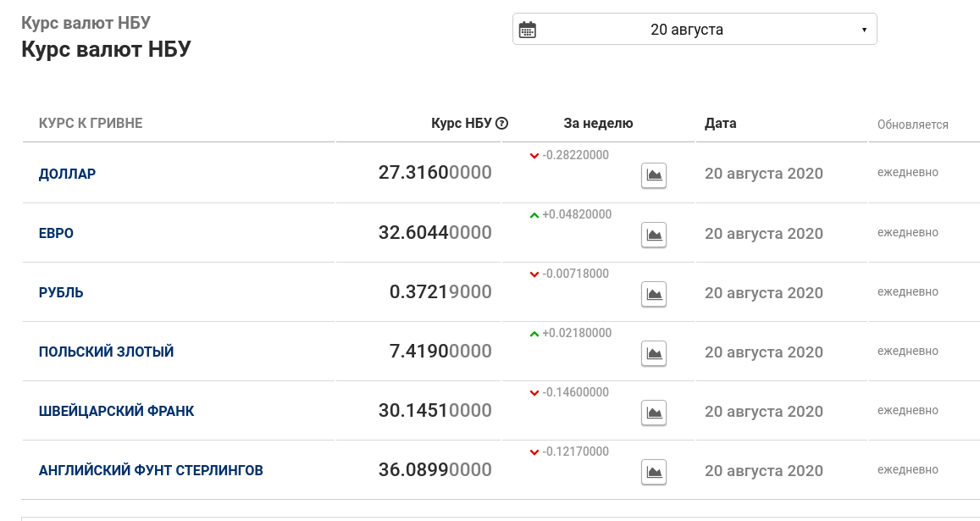Click ежедневно in the Доллар row
This screenshot has height=521, width=980.
tap(907, 173)
